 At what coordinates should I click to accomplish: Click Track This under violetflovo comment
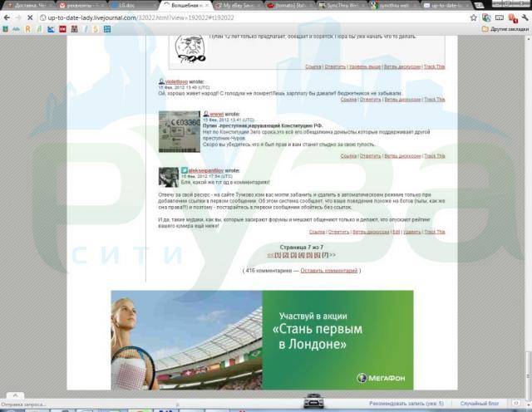point(434,100)
